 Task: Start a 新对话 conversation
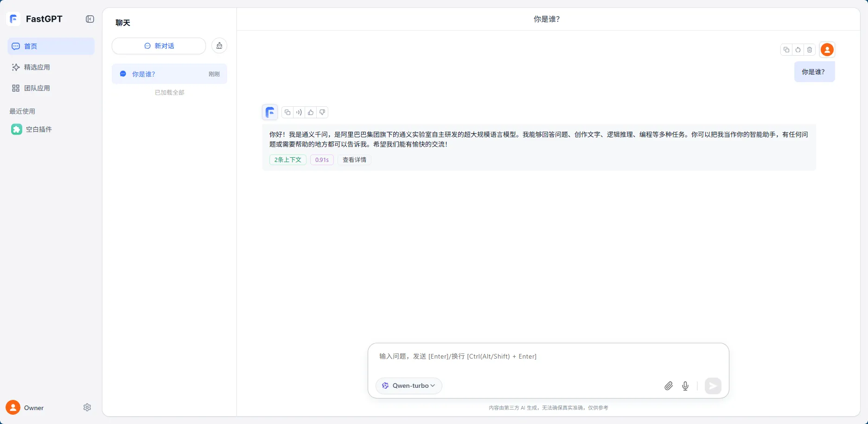[x=159, y=46]
